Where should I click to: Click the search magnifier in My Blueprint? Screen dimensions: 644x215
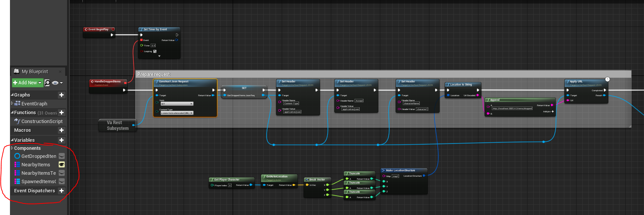47,83
